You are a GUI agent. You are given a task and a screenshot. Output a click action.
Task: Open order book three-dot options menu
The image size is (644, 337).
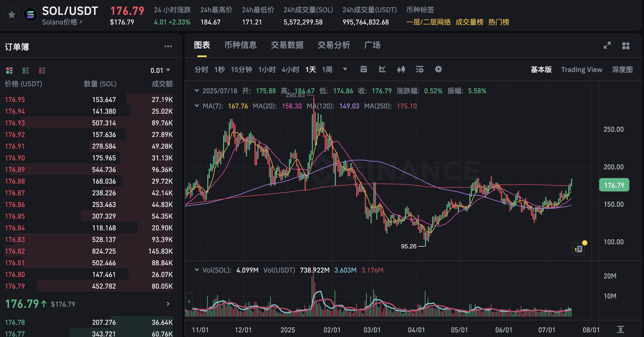pos(168,46)
